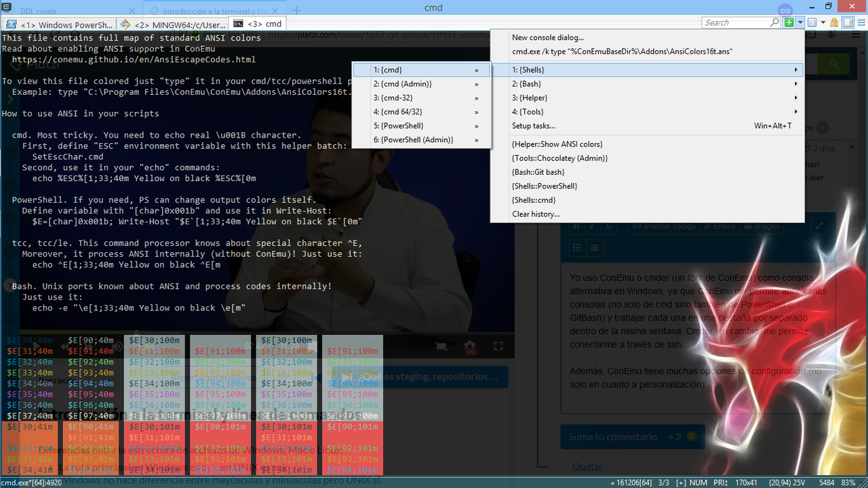Screen dimensions: 868x488
Task: Switch to the <3> cmd tab
Action: point(258,24)
